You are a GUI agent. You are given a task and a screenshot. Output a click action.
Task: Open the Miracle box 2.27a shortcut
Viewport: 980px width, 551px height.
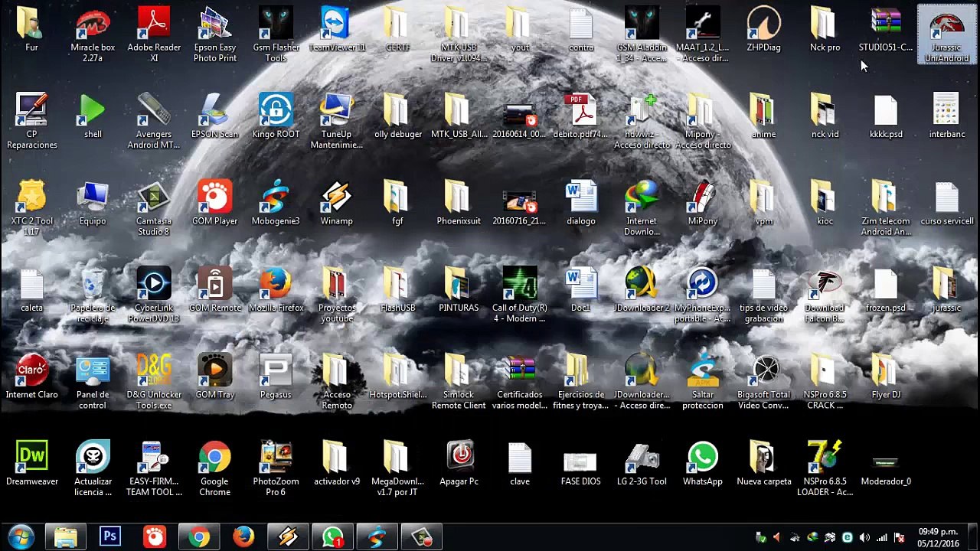point(93,34)
